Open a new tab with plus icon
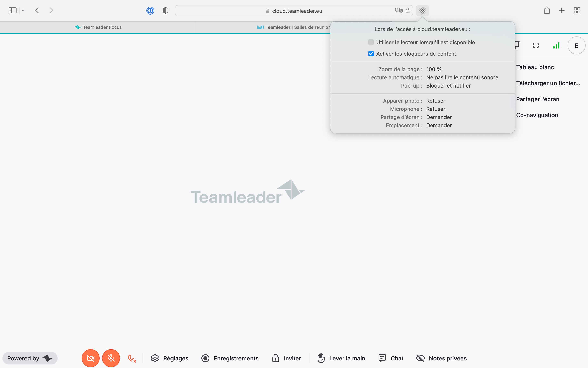The image size is (588, 368). point(562,10)
